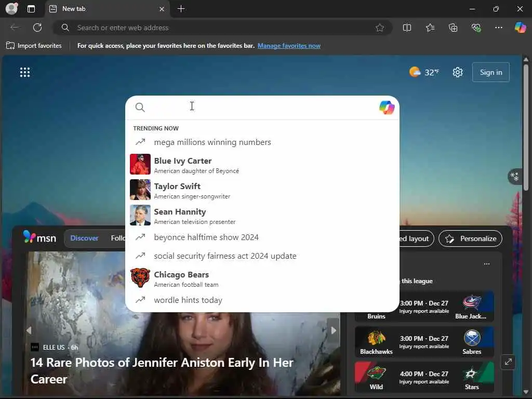
Task: Select Sean Hannity suggestion
Action: point(262,216)
